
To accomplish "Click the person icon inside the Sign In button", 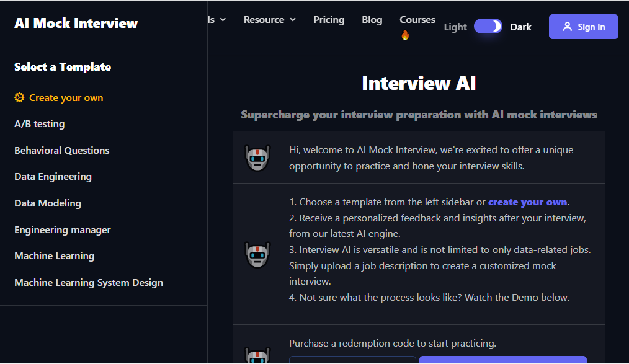I will 568,26.
